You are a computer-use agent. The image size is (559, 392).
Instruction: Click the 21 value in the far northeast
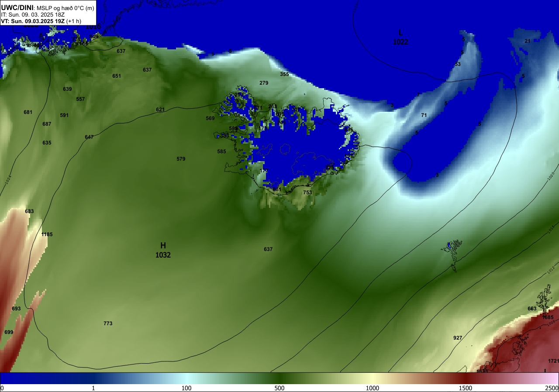pyautogui.click(x=527, y=41)
